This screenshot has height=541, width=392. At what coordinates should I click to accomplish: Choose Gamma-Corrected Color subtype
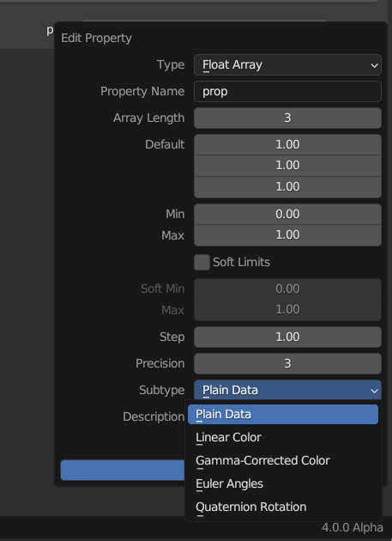click(x=283, y=460)
